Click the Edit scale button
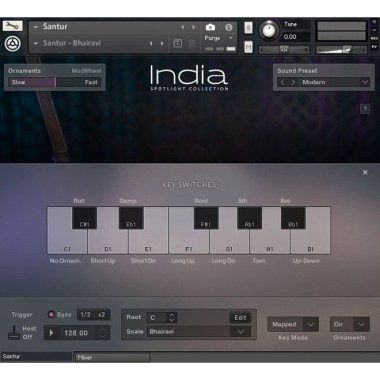 click(x=240, y=317)
